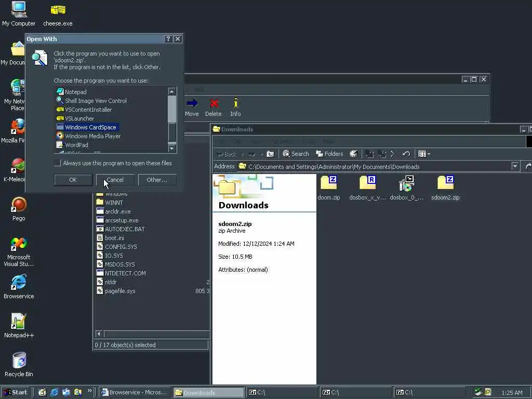This screenshot has height=399, width=532.
Task: Click the Go arrow beside address bar
Action: [528, 167]
